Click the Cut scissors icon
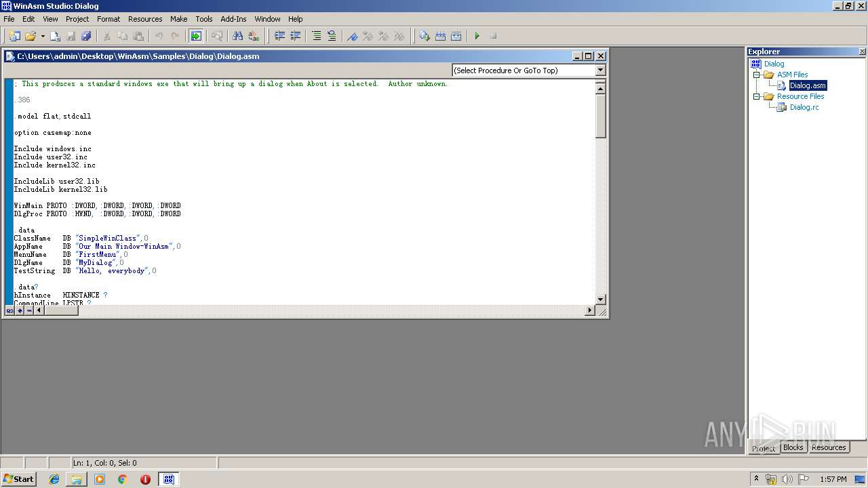868x488 pixels. (x=106, y=36)
